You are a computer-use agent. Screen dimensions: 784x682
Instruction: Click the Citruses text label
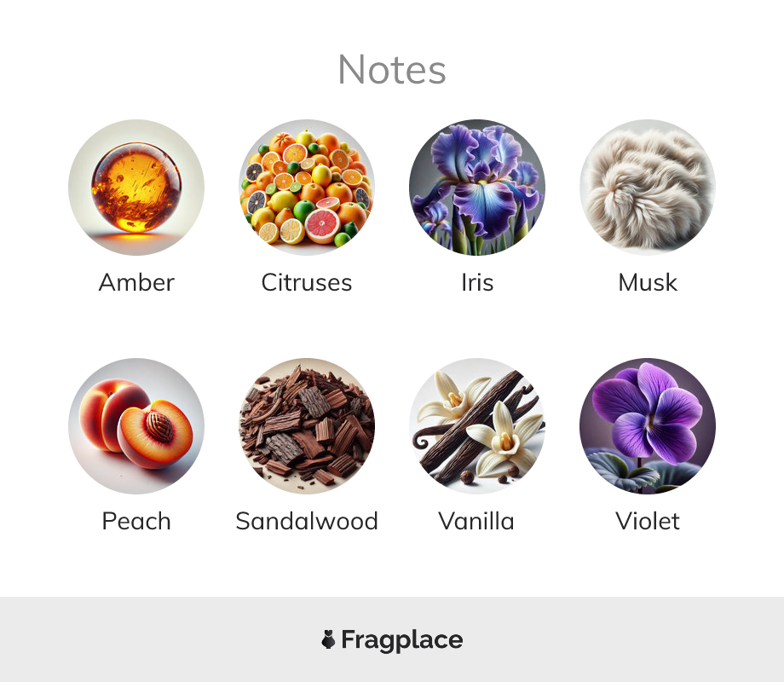[x=307, y=282]
